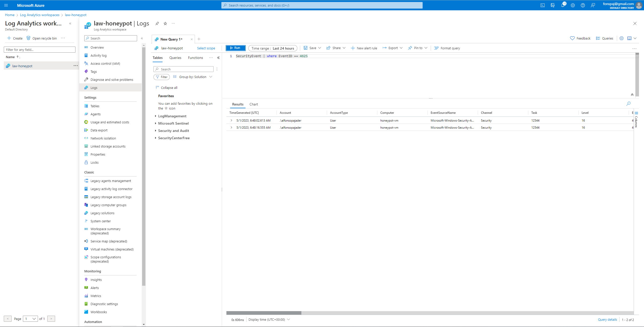
Task: Expand the Security and Audit group
Action: (155, 131)
